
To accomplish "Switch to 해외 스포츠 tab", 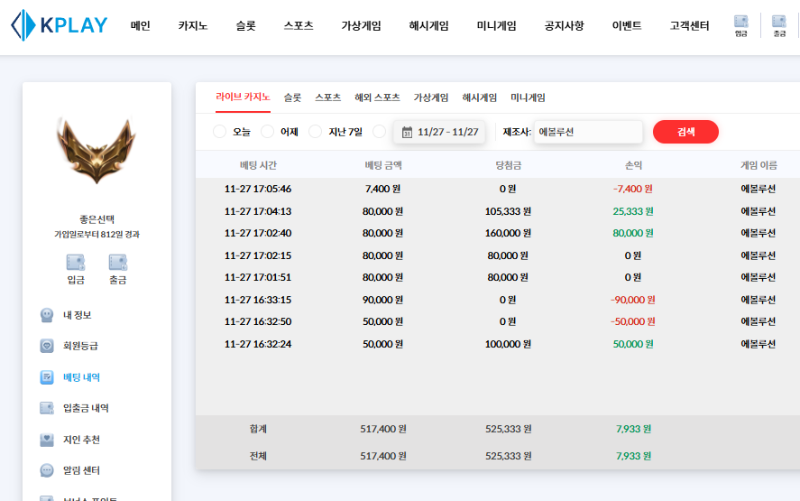I will click(x=377, y=97).
